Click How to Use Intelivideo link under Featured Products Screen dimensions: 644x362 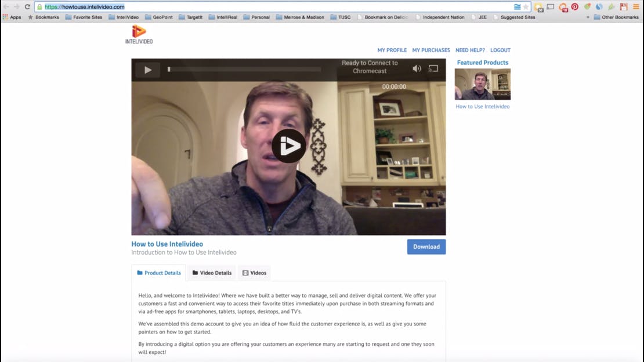click(x=483, y=106)
